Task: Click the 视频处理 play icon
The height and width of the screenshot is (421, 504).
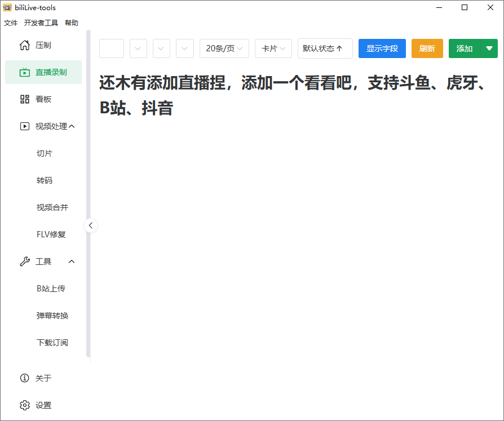Action: click(25, 126)
